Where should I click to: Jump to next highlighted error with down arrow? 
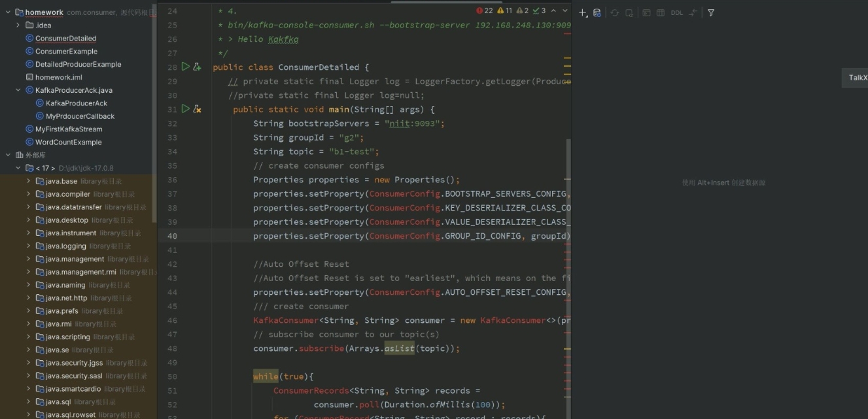pyautogui.click(x=565, y=10)
